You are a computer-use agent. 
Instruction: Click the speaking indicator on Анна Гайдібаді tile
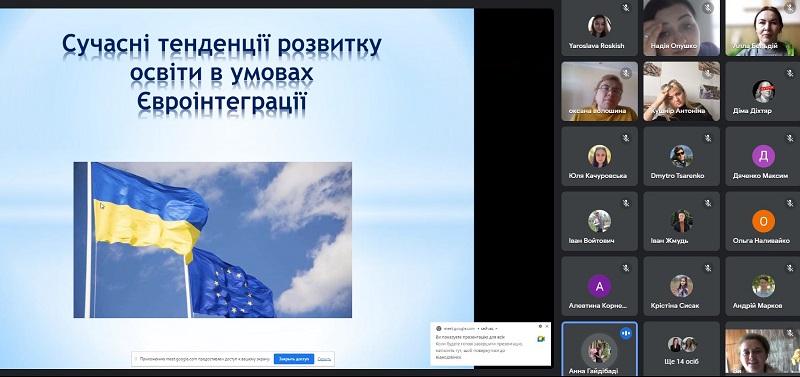click(x=626, y=334)
